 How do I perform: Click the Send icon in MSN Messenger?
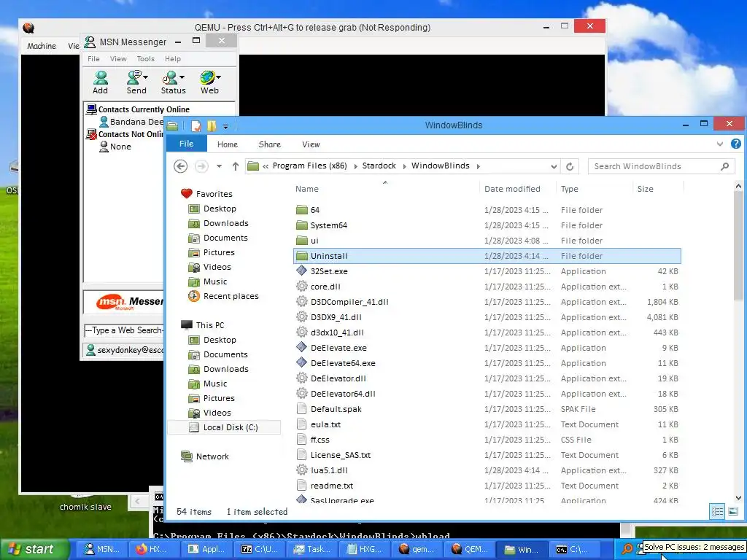(x=134, y=77)
